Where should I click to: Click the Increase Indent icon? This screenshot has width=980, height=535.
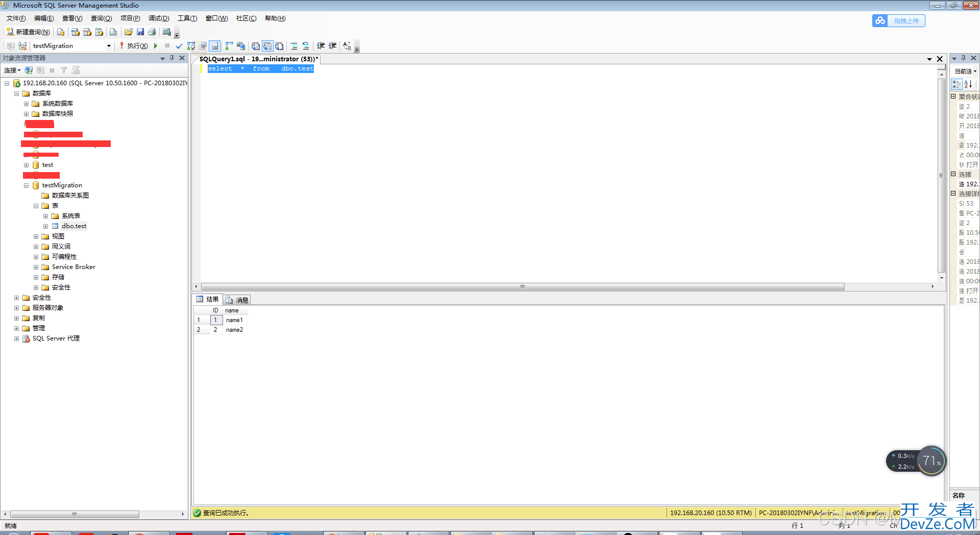pos(332,46)
